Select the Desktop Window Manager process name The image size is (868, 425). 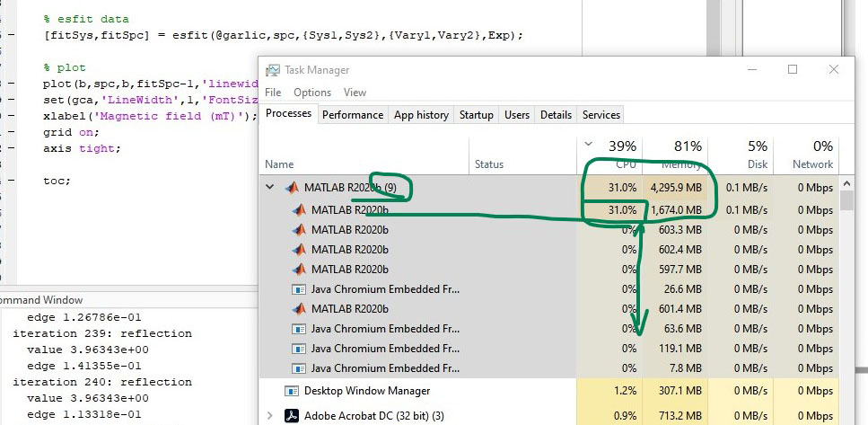tap(367, 391)
